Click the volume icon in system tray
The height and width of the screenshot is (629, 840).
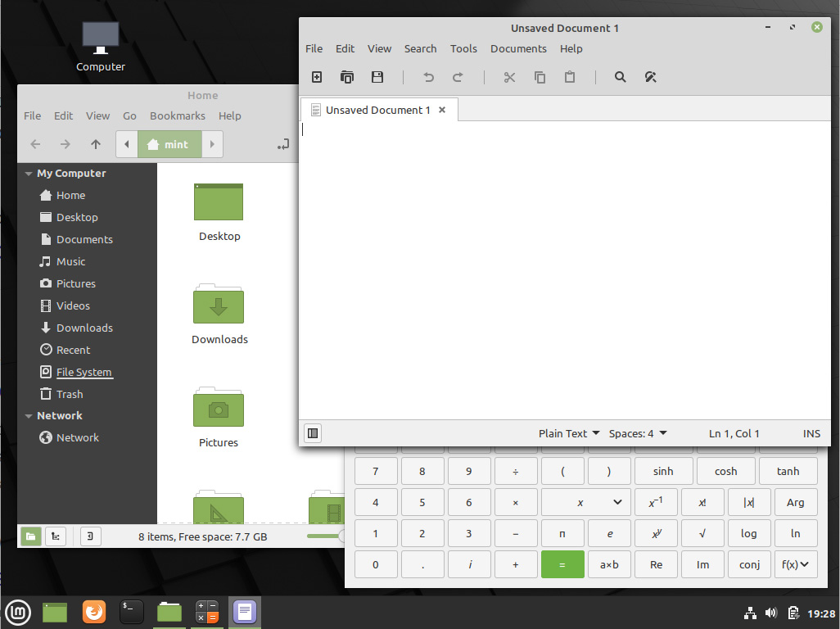point(771,613)
